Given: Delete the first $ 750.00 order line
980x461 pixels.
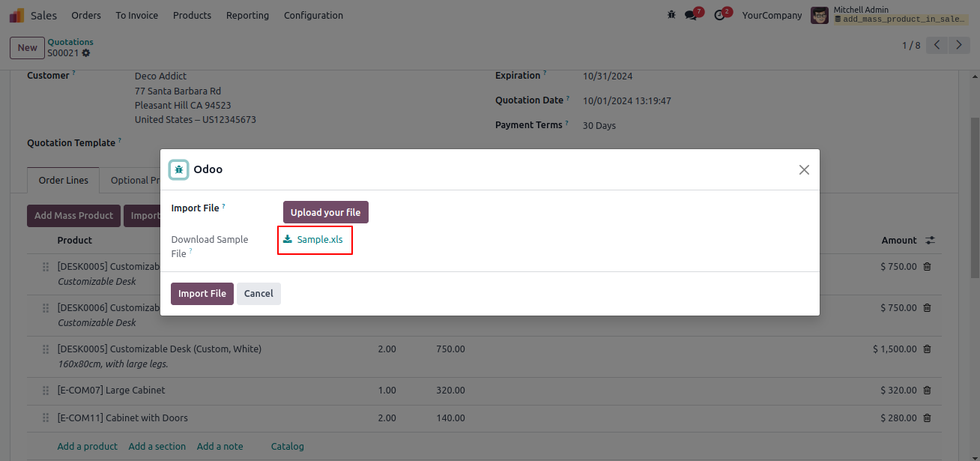Looking at the screenshot, I should click(x=927, y=266).
